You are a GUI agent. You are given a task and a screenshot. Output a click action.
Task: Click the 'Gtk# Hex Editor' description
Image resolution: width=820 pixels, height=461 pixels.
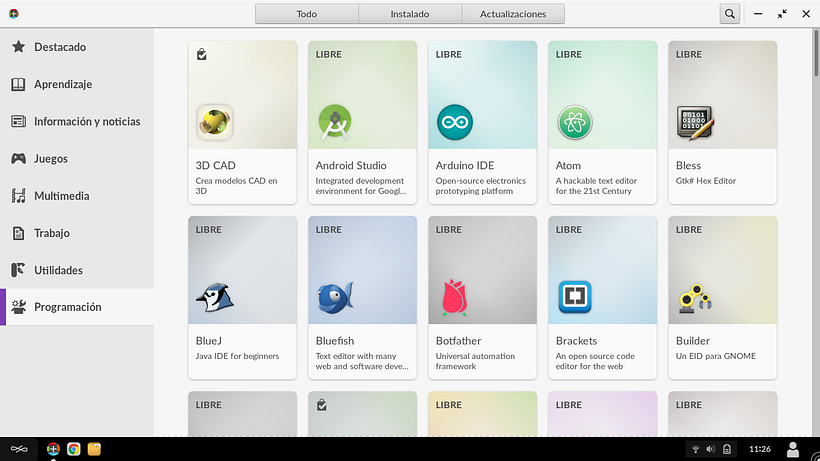(706, 181)
